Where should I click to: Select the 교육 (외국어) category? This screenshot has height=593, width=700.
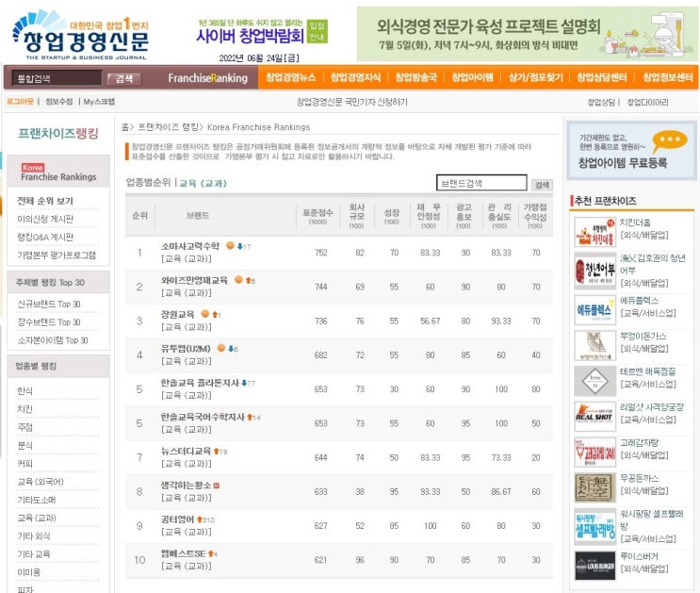pyautogui.click(x=41, y=481)
